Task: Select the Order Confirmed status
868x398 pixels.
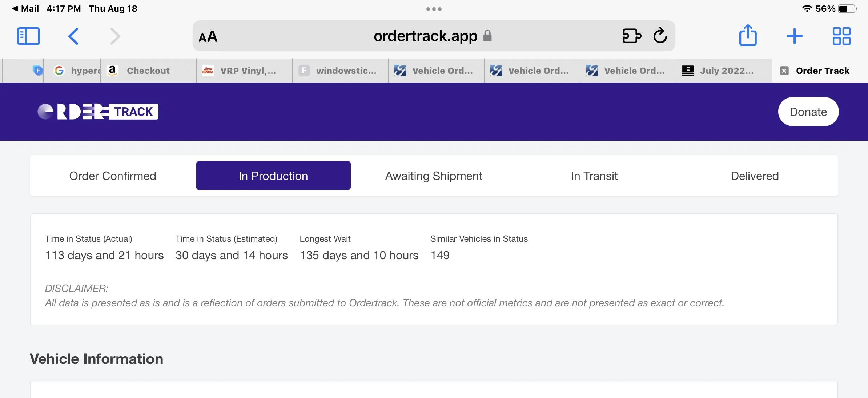Action: (x=113, y=176)
